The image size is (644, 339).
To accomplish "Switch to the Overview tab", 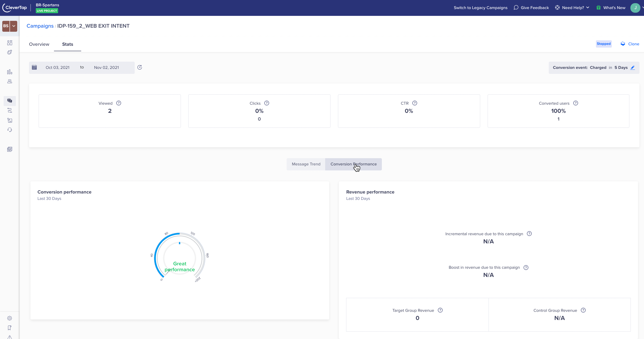I will coord(39,44).
